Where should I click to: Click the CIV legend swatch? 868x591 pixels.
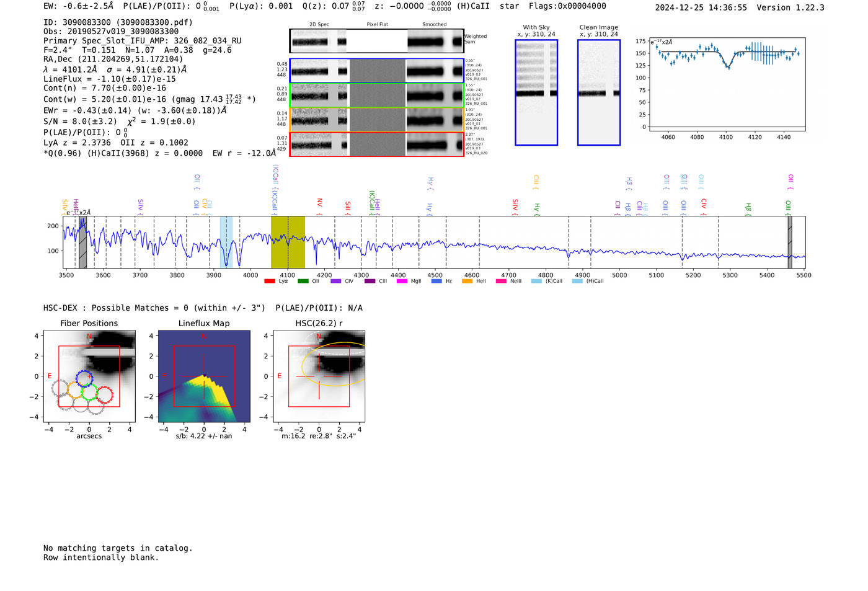tap(335, 281)
